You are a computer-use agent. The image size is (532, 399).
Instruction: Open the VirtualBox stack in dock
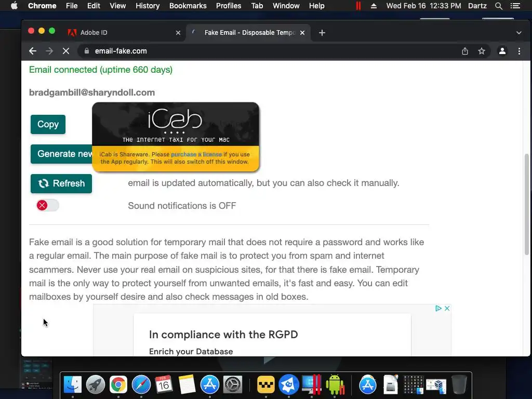click(436, 385)
